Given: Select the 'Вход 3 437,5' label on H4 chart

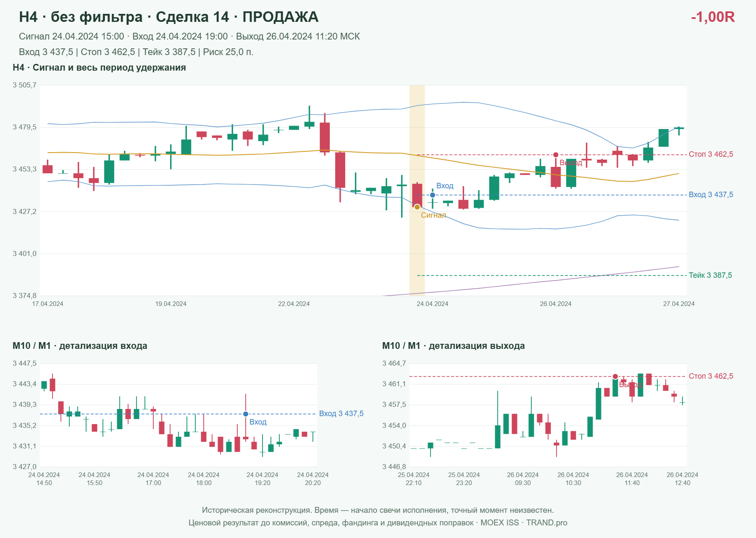Looking at the screenshot, I should (x=711, y=195).
